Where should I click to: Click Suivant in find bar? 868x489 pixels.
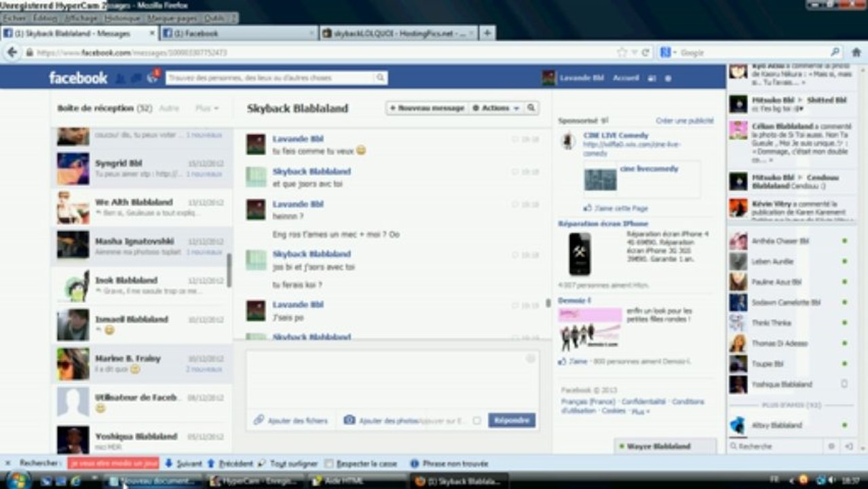point(183,464)
